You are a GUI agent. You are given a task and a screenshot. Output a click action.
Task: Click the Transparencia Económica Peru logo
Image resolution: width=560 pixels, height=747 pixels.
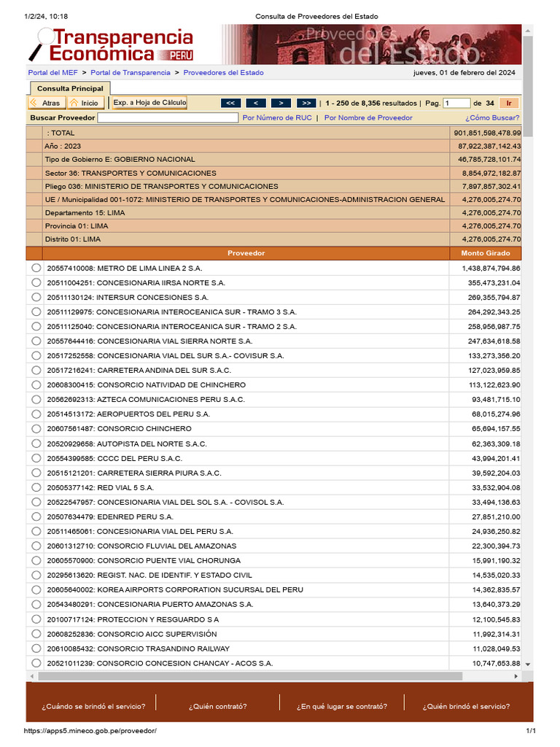click(111, 44)
